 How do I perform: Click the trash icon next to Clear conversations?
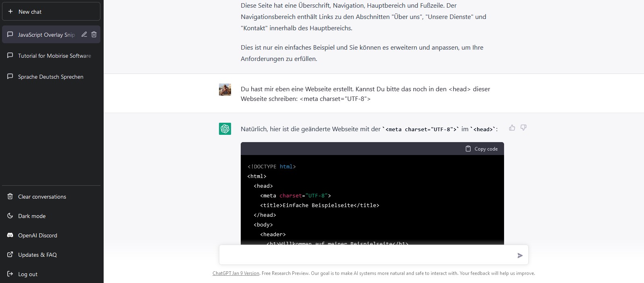pyautogui.click(x=10, y=196)
